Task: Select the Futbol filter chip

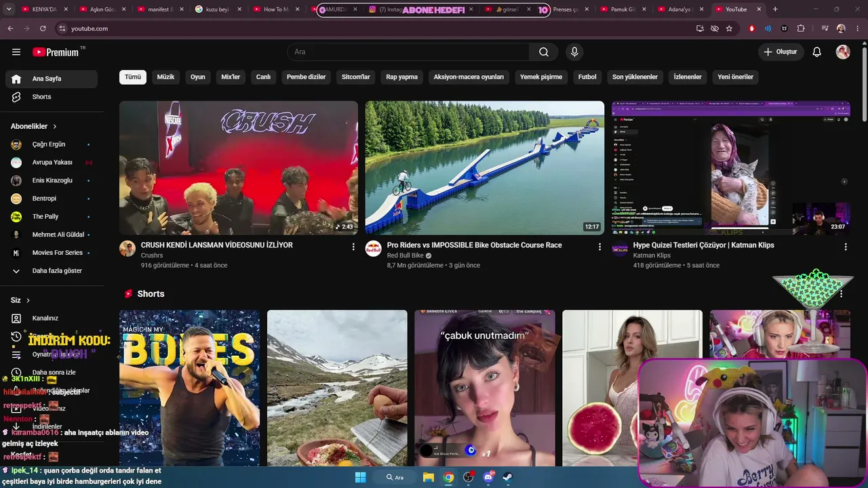Action: [x=587, y=77]
